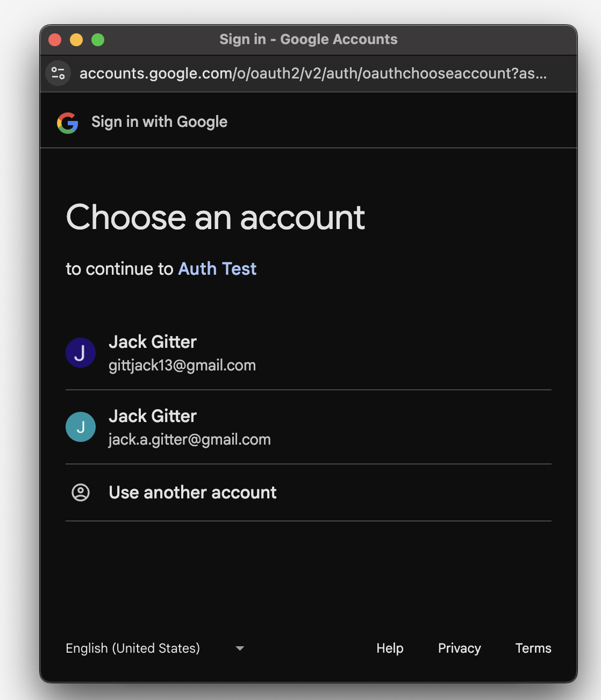Click the person icon beside Use another account

[x=81, y=492]
